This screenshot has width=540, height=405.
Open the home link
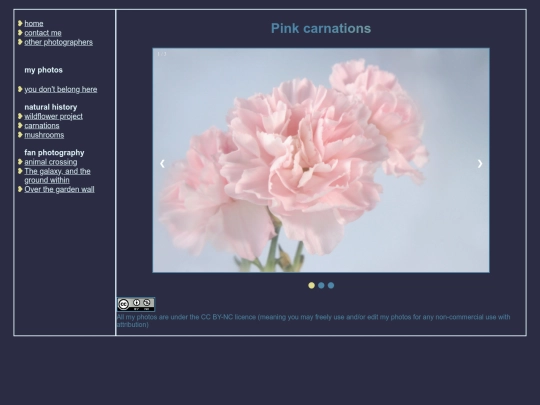(x=34, y=23)
